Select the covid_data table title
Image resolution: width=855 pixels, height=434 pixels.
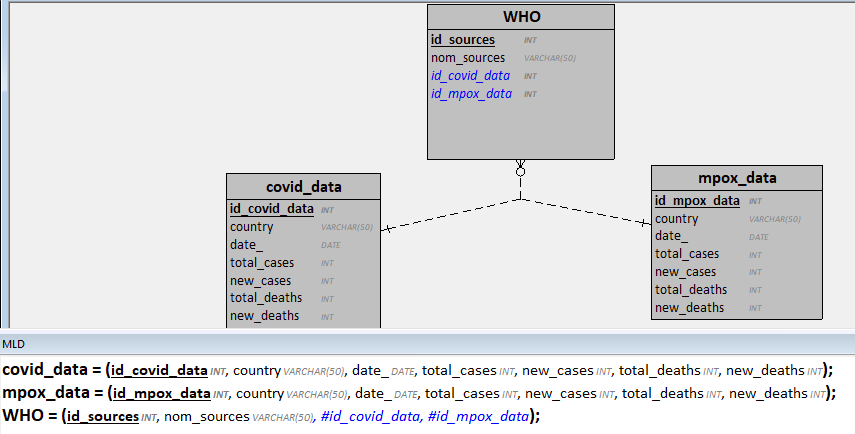303,186
